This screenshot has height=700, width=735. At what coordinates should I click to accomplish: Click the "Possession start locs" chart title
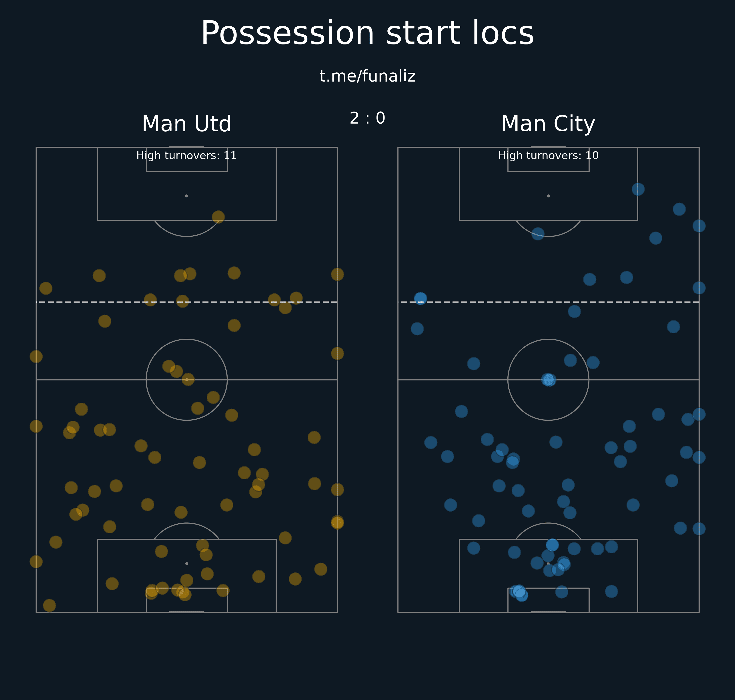(x=367, y=34)
